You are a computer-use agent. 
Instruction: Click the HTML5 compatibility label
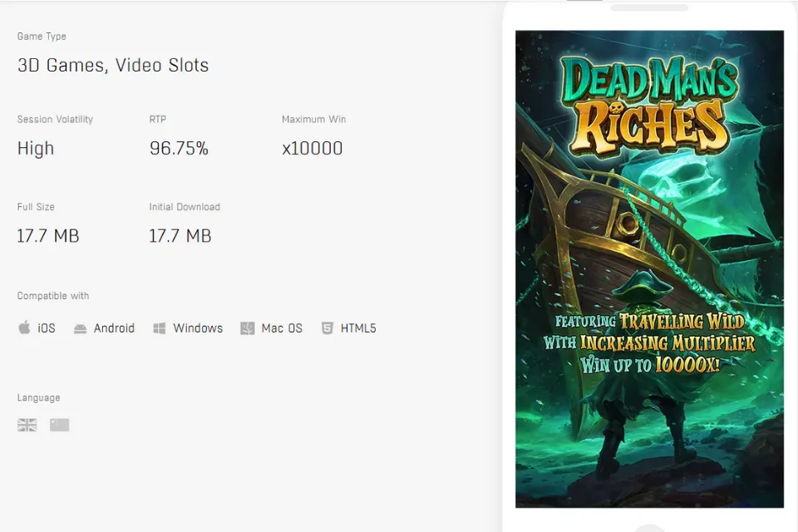(x=358, y=328)
